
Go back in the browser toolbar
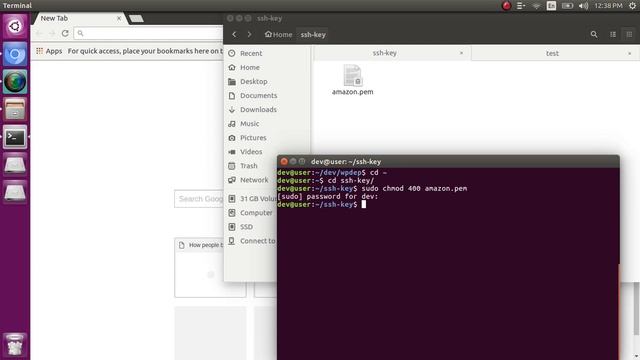click(39, 33)
